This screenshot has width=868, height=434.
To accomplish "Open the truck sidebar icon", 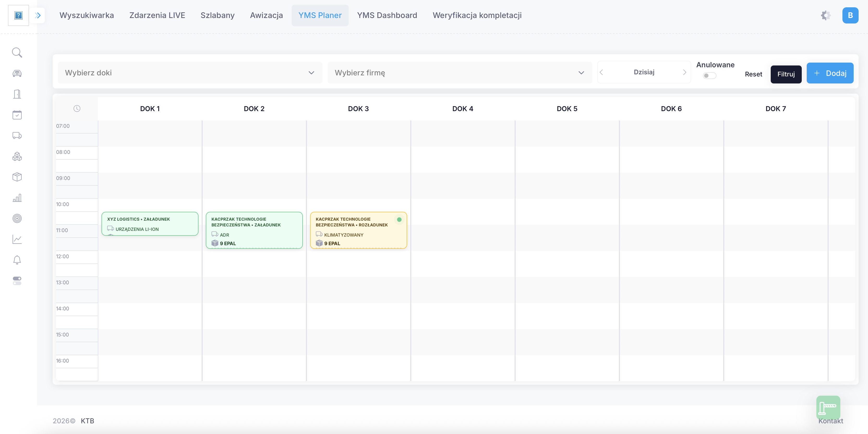I will click(x=17, y=135).
